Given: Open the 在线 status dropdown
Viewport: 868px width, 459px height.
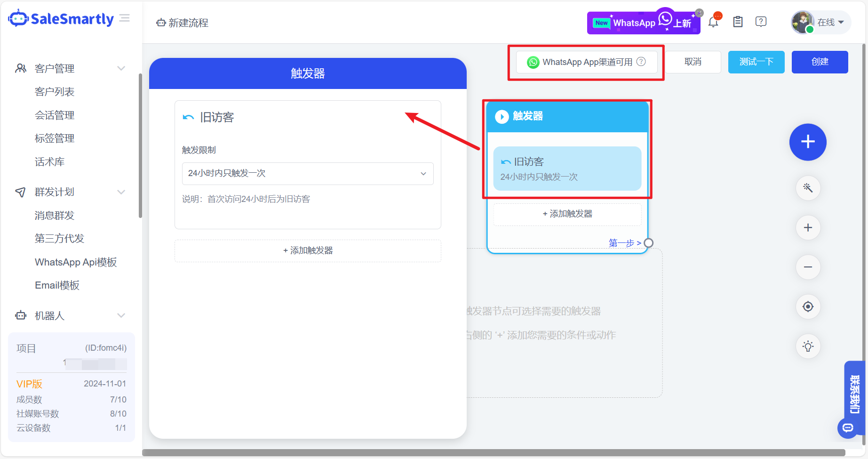Looking at the screenshot, I should click(x=830, y=23).
